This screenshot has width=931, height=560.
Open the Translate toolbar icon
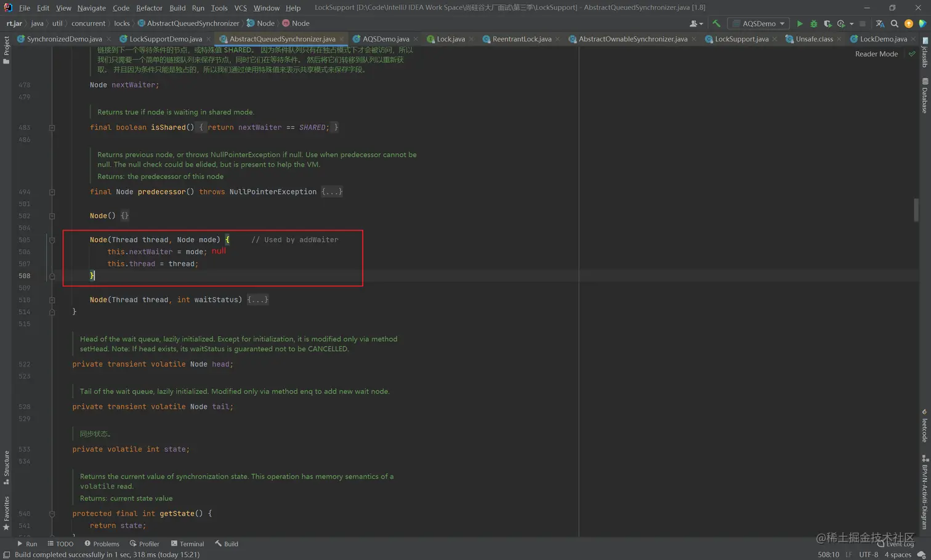[x=880, y=23]
